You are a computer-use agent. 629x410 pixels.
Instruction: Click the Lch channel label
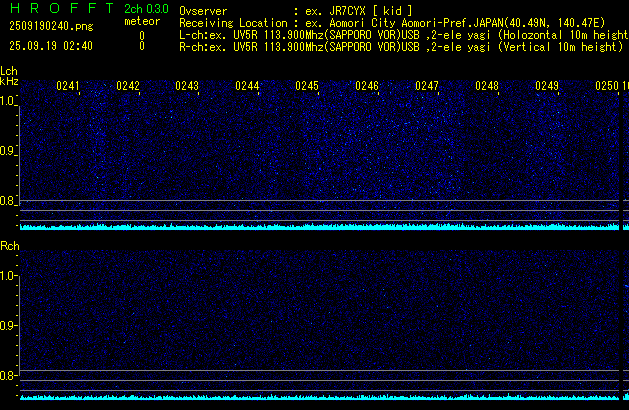tap(9, 71)
